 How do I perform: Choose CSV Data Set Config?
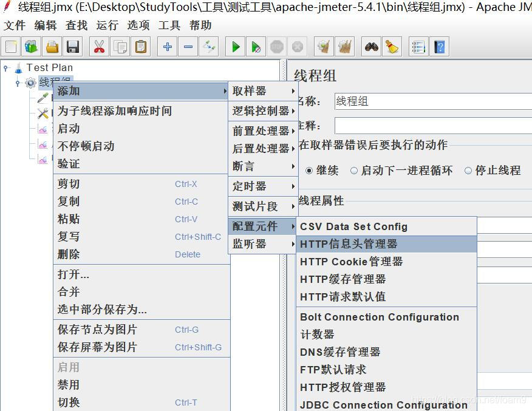tap(386, 226)
